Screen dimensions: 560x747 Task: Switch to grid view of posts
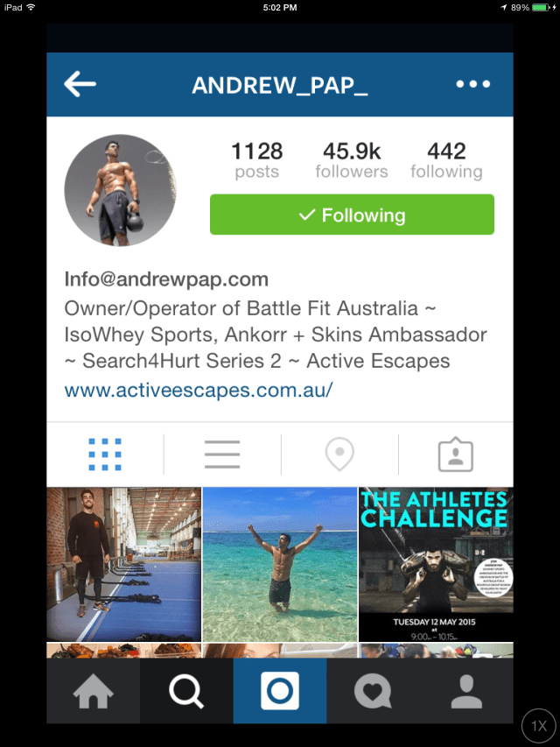point(105,455)
